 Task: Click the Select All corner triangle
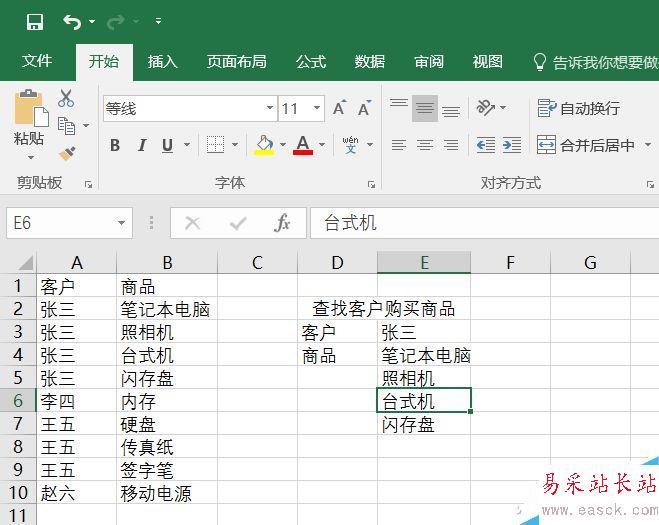click(25, 263)
